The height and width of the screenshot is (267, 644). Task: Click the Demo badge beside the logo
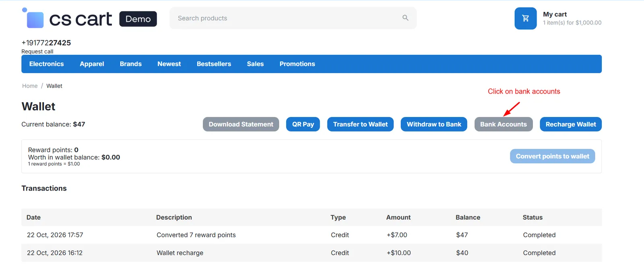pyautogui.click(x=138, y=19)
